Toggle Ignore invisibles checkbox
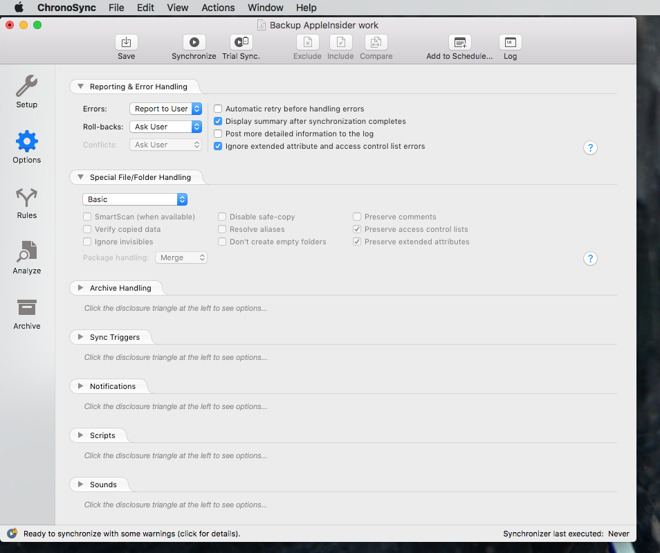This screenshot has height=553, width=660. (87, 242)
